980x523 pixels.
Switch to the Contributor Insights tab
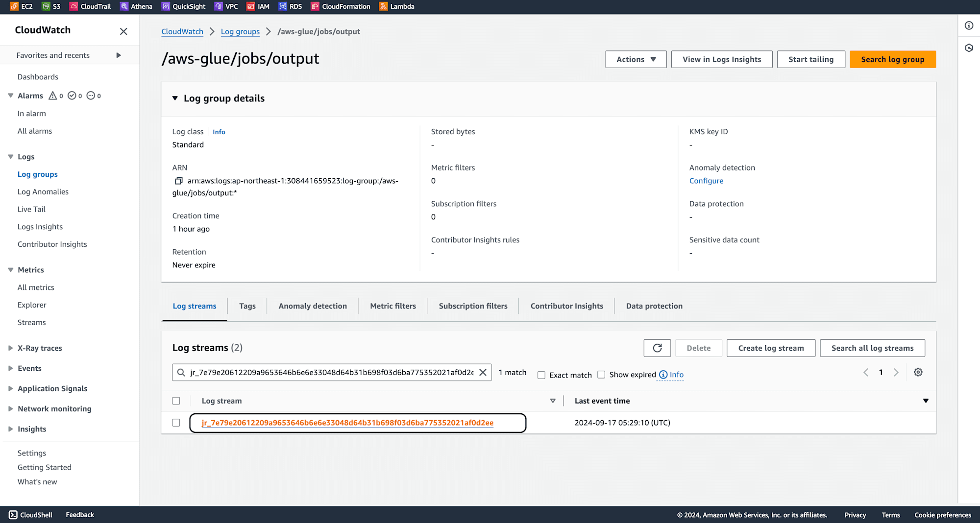567,306
